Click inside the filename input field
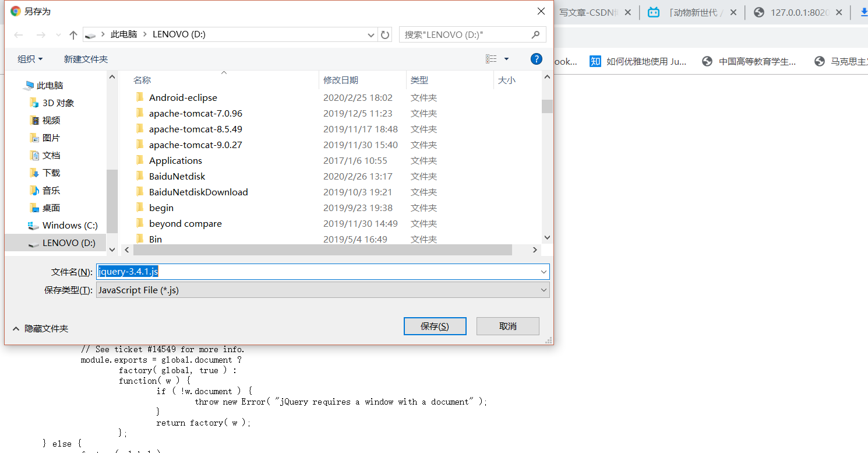This screenshot has height=453, width=868. click(x=320, y=271)
